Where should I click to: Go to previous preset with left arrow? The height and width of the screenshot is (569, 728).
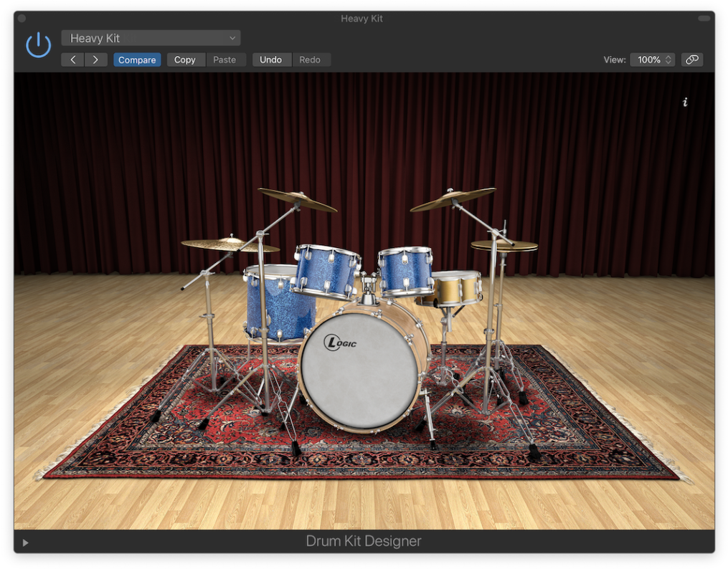coord(72,59)
